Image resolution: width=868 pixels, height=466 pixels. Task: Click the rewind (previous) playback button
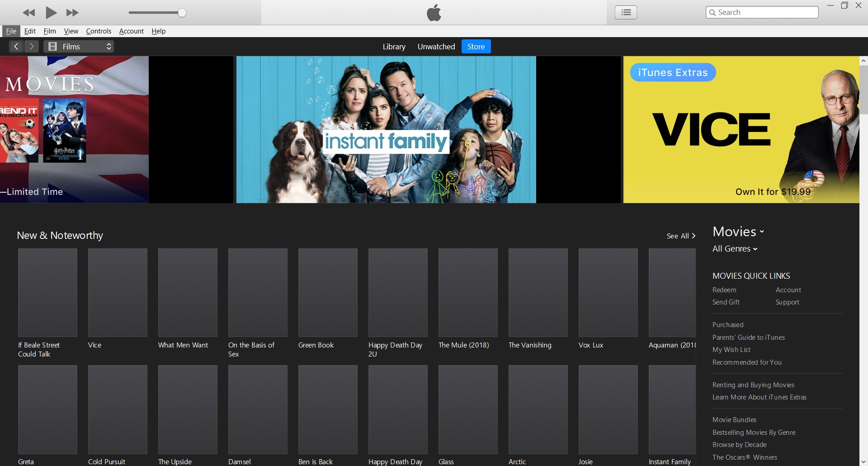pyautogui.click(x=29, y=13)
